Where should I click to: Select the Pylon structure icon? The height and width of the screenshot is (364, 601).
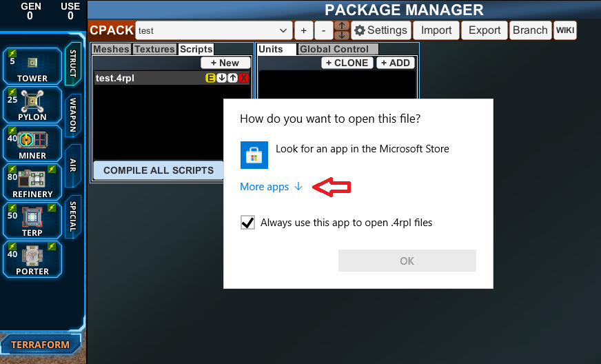[32, 104]
